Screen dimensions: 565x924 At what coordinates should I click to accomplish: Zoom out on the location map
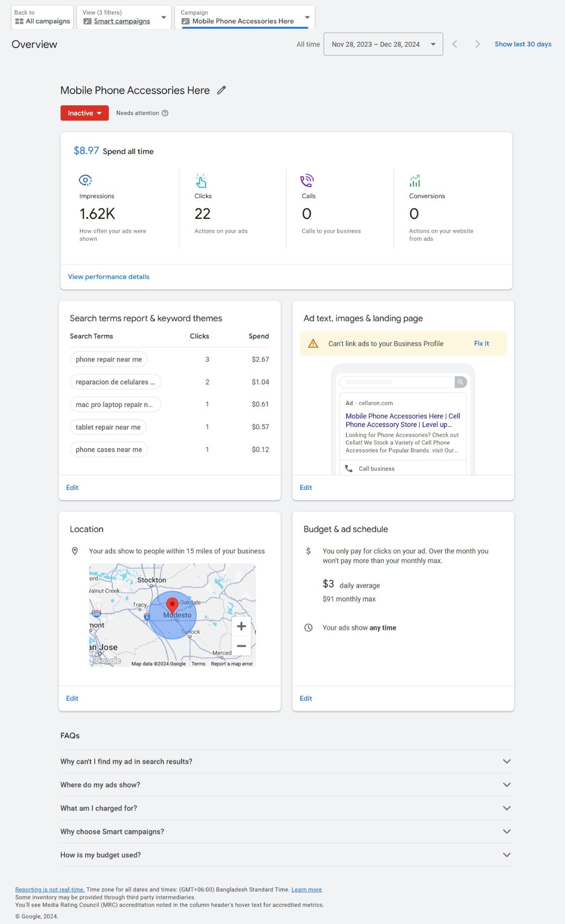tap(241, 646)
